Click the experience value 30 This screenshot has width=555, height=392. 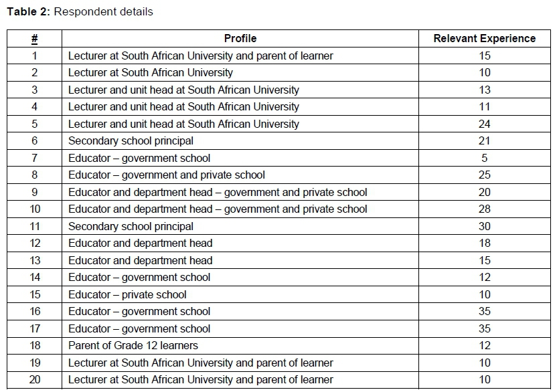point(484,226)
